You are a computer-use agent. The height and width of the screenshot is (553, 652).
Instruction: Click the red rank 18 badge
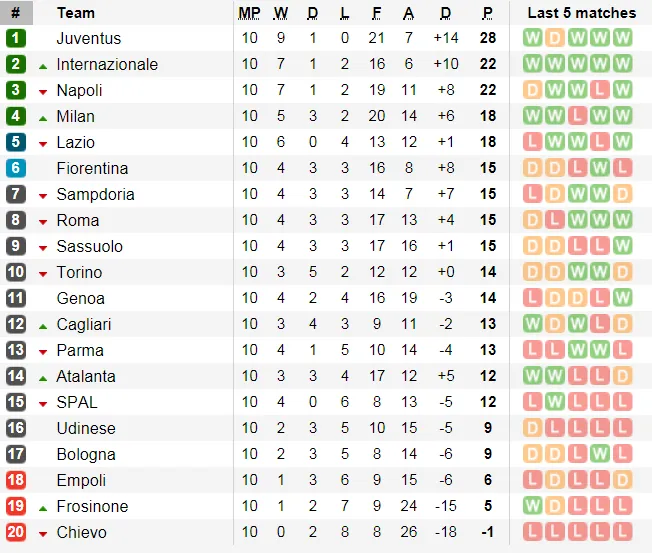point(15,480)
